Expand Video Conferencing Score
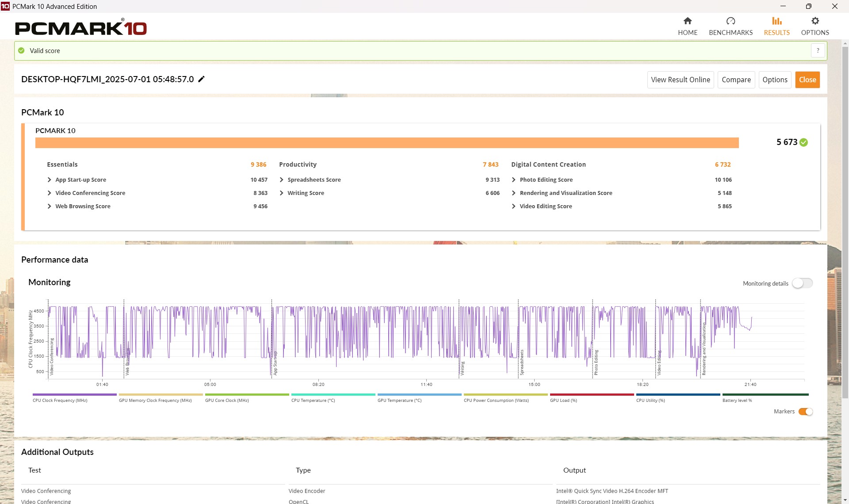This screenshot has height=504, width=849. [49, 193]
